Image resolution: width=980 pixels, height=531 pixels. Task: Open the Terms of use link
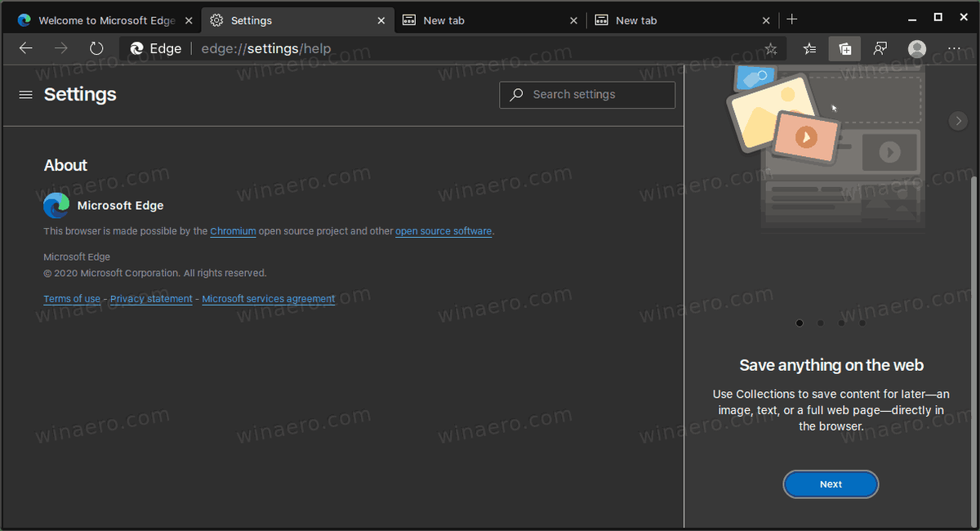click(72, 299)
